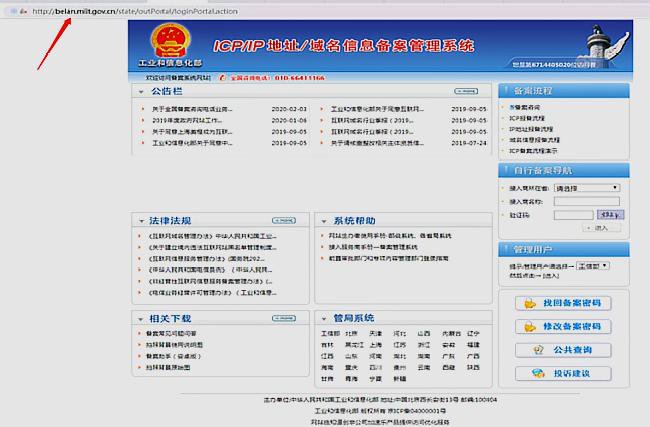The height and width of the screenshot is (427, 650).
Task: Open 《互联网域名管理办法》 in 法律法规
Action: (x=212, y=236)
